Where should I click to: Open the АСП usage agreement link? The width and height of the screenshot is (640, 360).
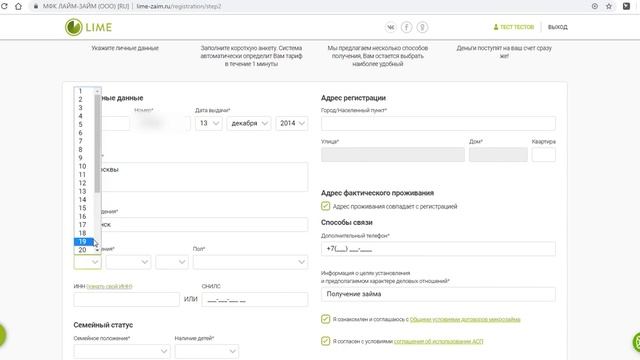[438, 341]
